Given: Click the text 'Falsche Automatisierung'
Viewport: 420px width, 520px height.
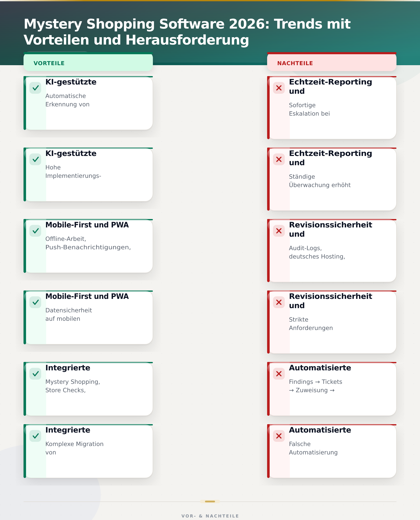Looking at the screenshot, I should point(313,448).
